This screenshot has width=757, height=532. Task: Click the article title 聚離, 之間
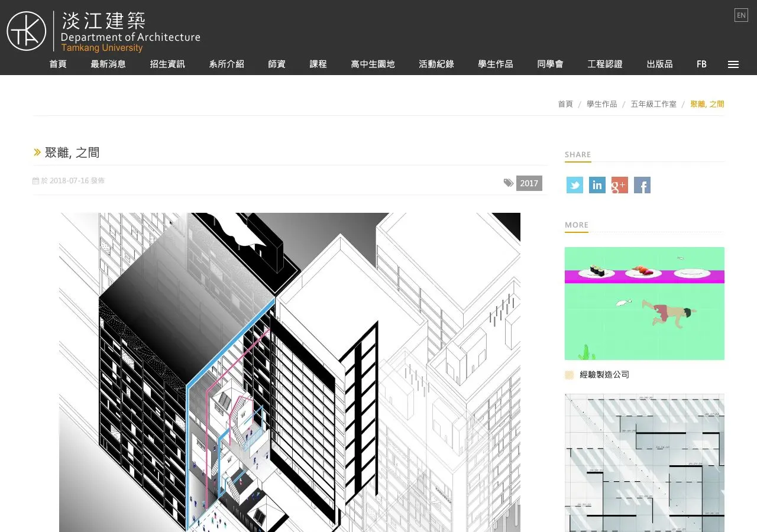point(72,153)
